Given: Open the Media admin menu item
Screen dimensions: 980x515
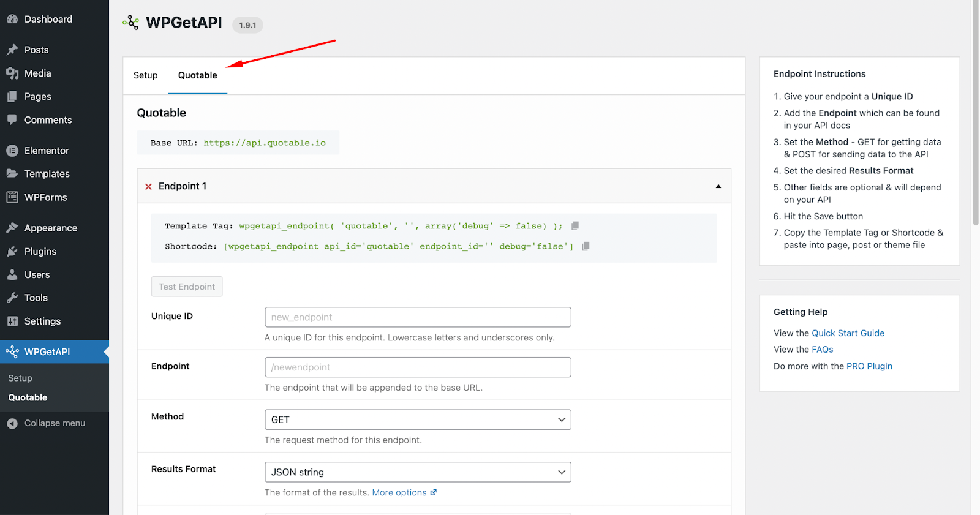Looking at the screenshot, I should click(x=38, y=73).
